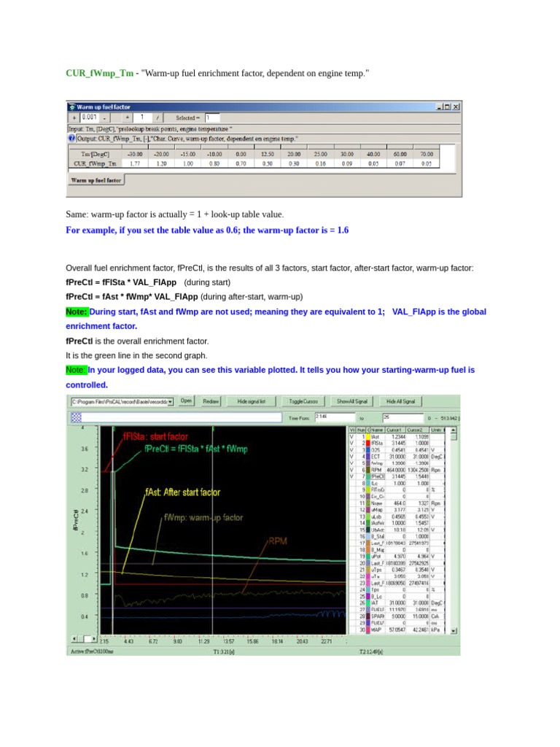Click the yellow color swatch for fAst

pos(368,436)
